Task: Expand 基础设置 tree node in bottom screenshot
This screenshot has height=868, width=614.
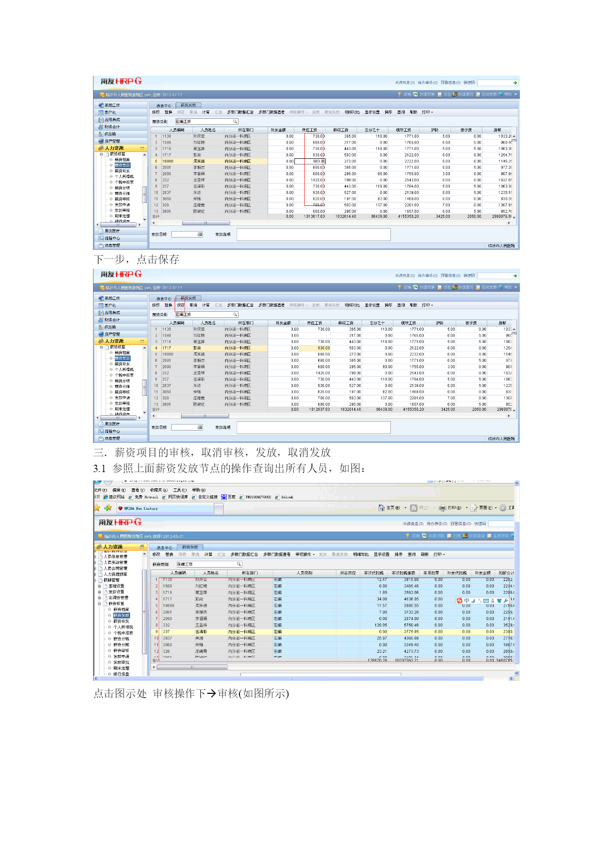Action: (99, 586)
